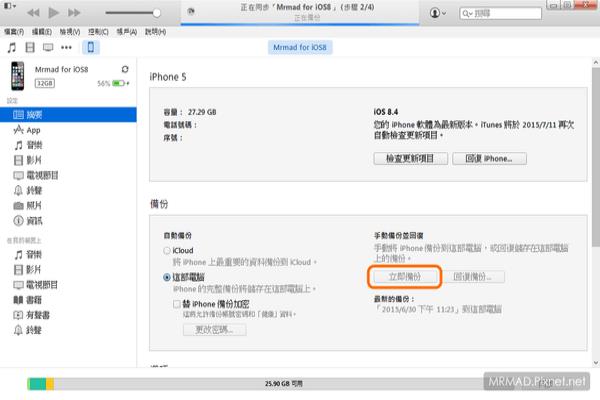The image size is (600, 400).
Task: Enable the 替 iPhone 備份加密 checkbox
Action: tap(175, 303)
